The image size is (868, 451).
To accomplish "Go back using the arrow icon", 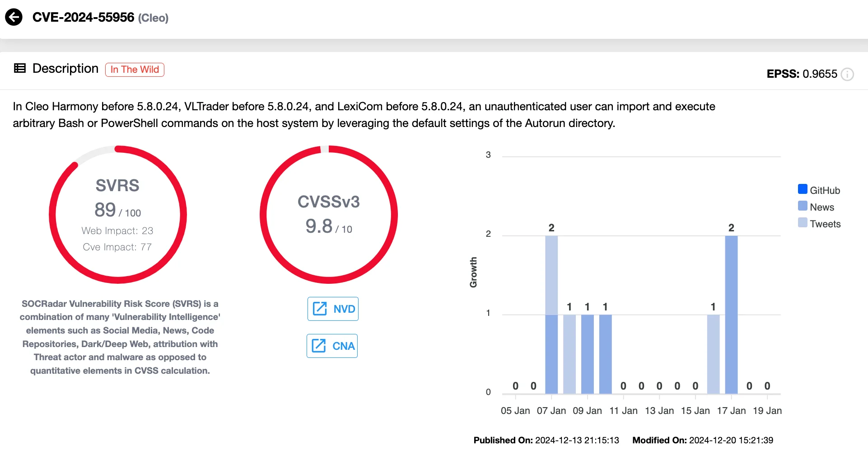I will pyautogui.click(x=14, y=18).
